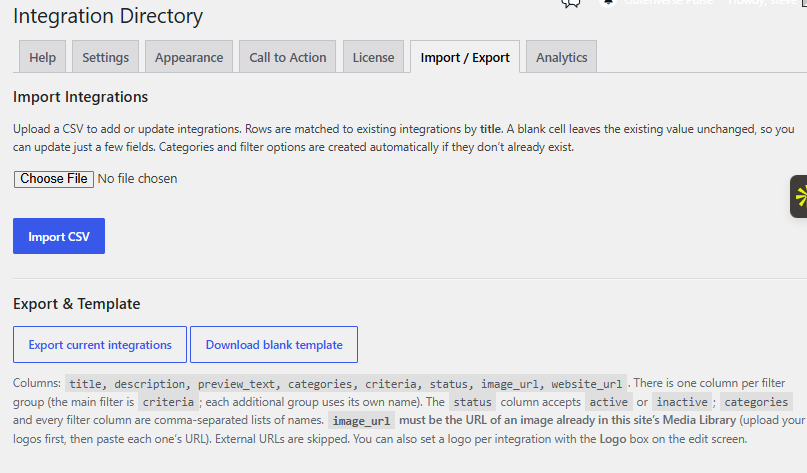The width and height of the screenshot is (807, 473).
Task: Click Download blank template
Action: click(x=274, y=345)
